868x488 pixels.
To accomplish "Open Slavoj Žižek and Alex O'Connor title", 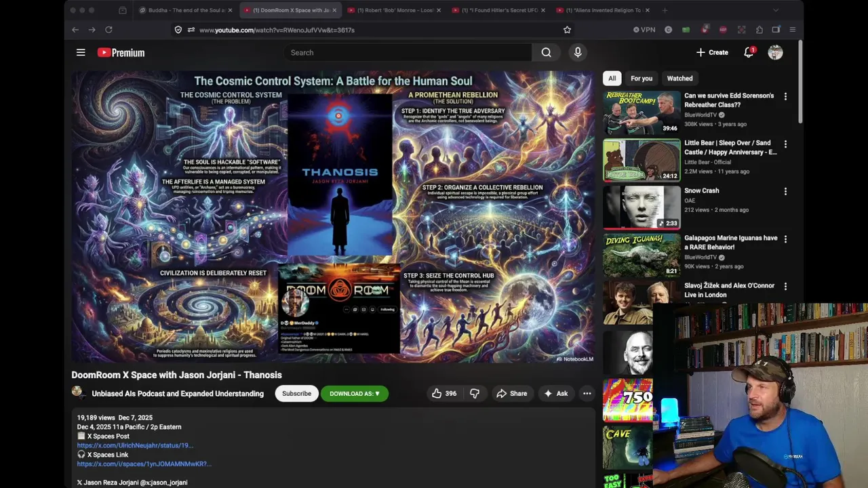I will click(729, 290).
